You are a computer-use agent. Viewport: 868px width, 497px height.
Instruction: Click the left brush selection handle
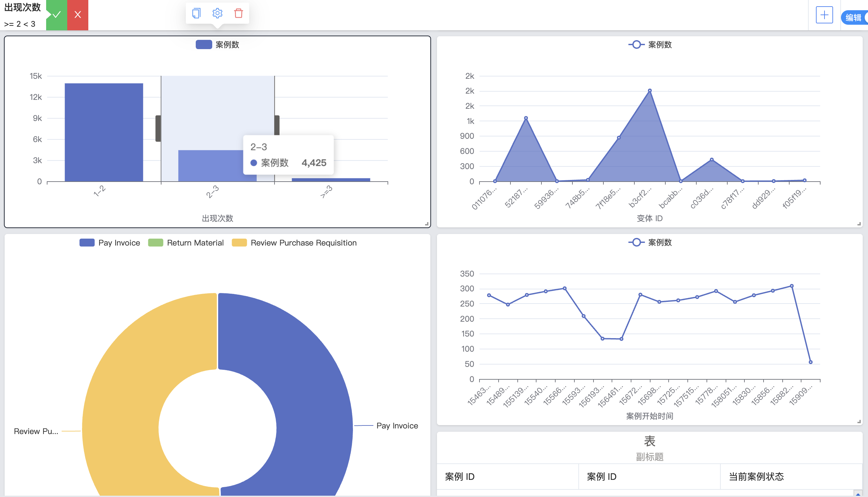tap(158, 128)
